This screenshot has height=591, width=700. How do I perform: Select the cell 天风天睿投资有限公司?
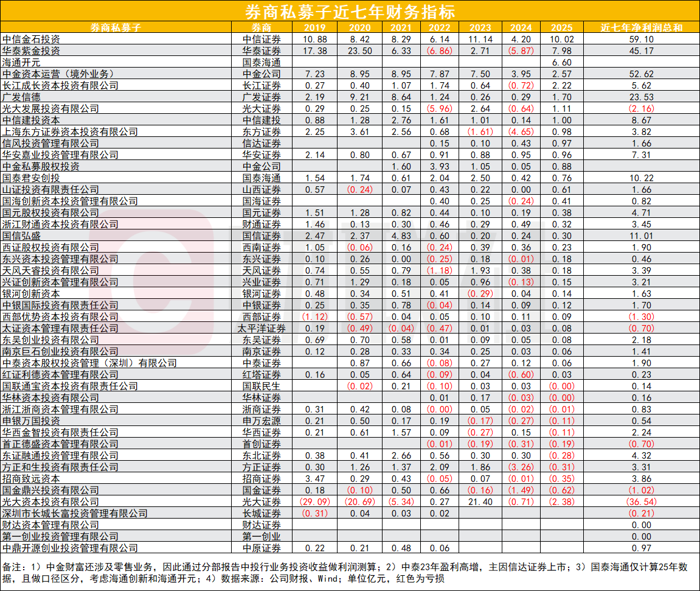[x=50, y=271]
